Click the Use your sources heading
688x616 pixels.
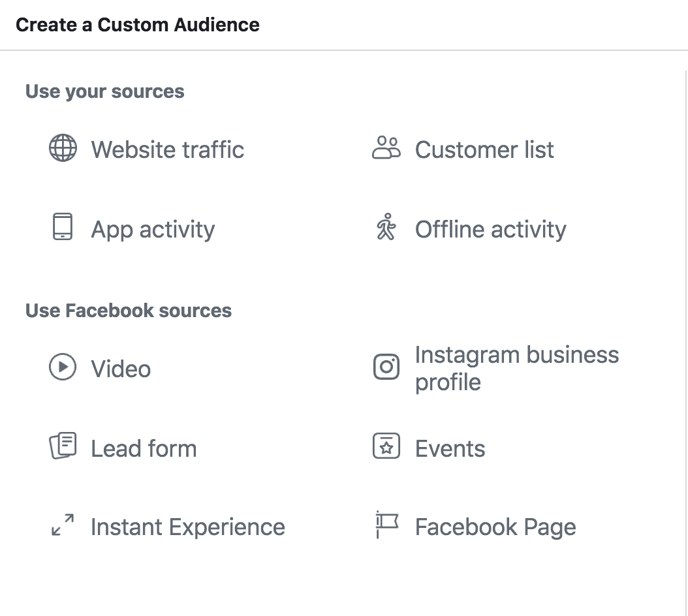coord(105,92)
